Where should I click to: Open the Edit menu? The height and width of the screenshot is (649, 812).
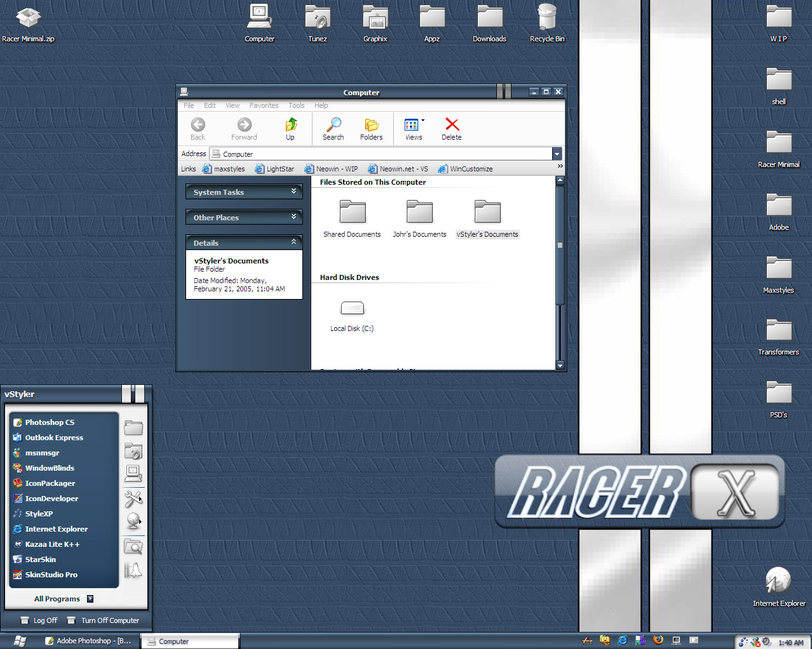coord(209,105)
